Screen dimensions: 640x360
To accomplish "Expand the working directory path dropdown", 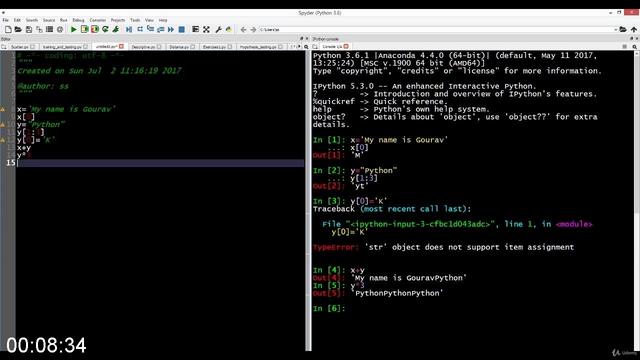I will (616, 29).
